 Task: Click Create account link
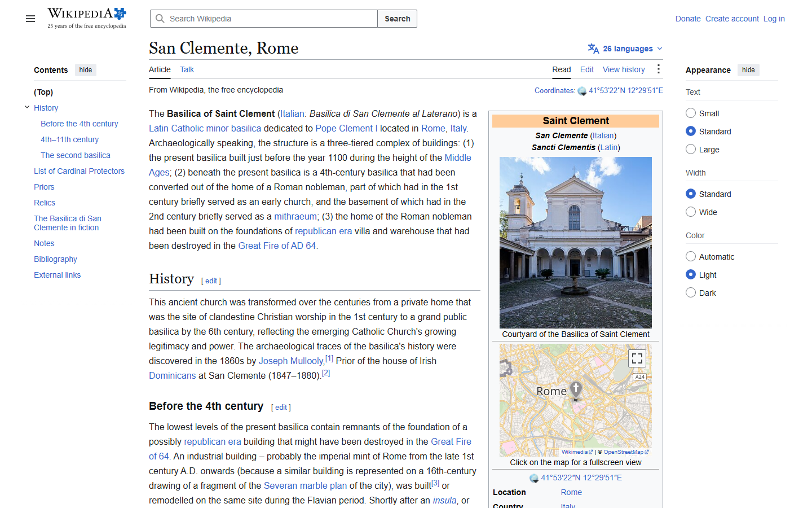(x=732, y=19)
